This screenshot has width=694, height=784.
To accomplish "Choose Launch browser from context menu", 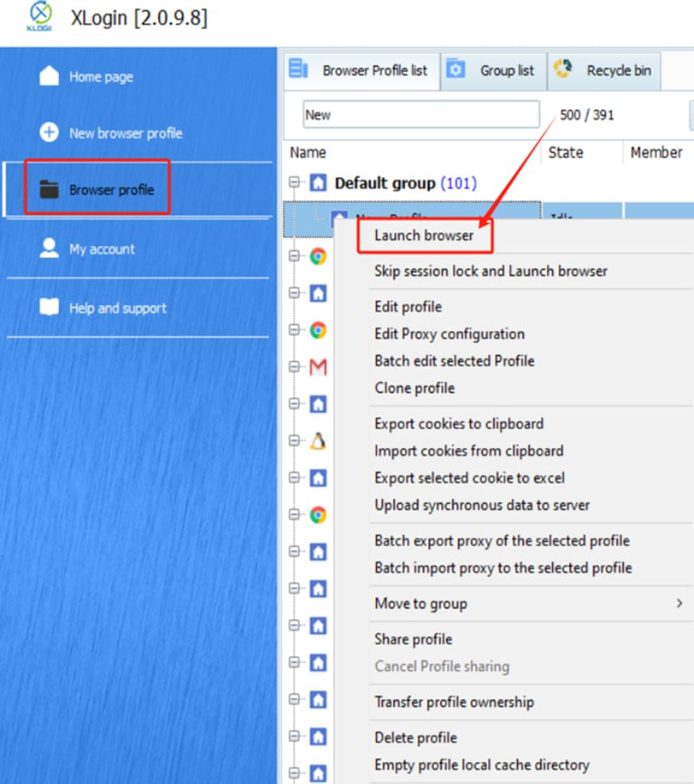I will (x=424, y=236).
